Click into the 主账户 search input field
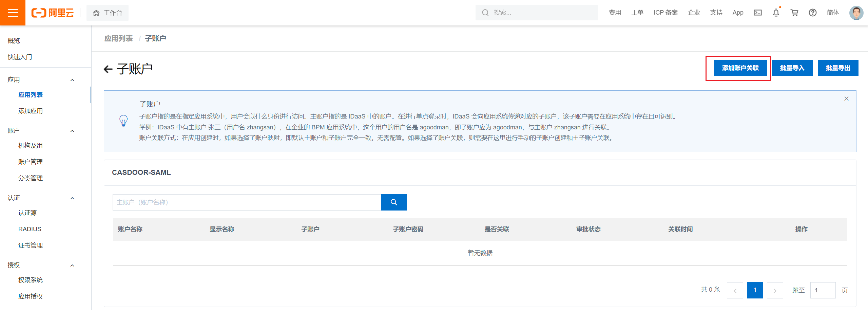 tap(237, 202)
